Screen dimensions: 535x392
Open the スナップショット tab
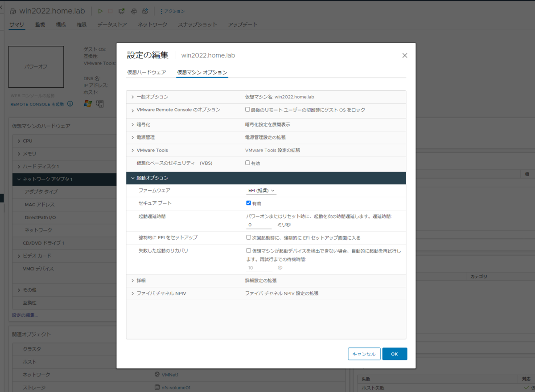coord(198,24)
